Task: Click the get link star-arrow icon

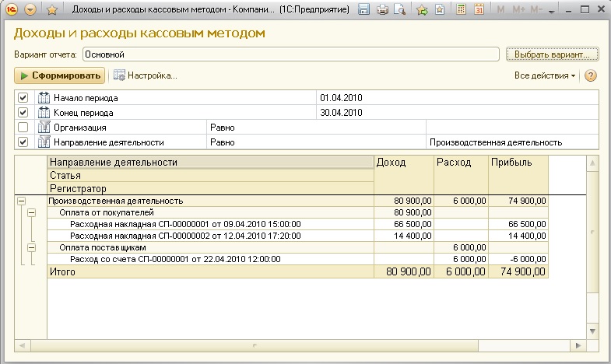Action: click(x=422, y=9)
